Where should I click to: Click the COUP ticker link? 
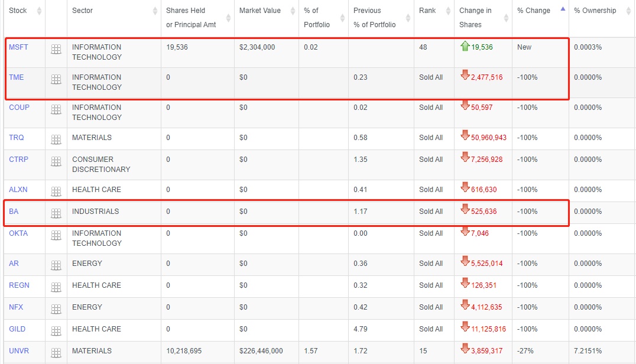coord(19,108)
